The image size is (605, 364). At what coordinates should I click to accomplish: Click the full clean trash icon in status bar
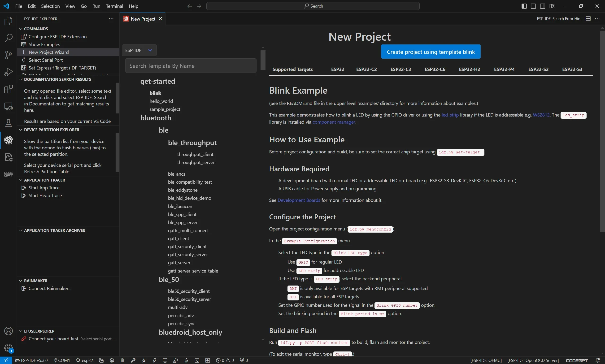[122, 360]
